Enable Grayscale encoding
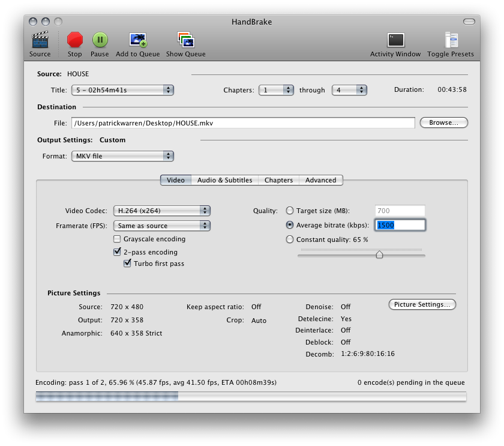Screen dimensions: 504x446 point(117,239)
